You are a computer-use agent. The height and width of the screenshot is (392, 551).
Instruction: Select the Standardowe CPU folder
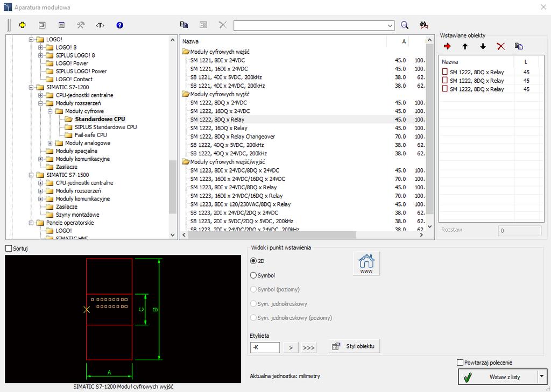coord(100,119)
